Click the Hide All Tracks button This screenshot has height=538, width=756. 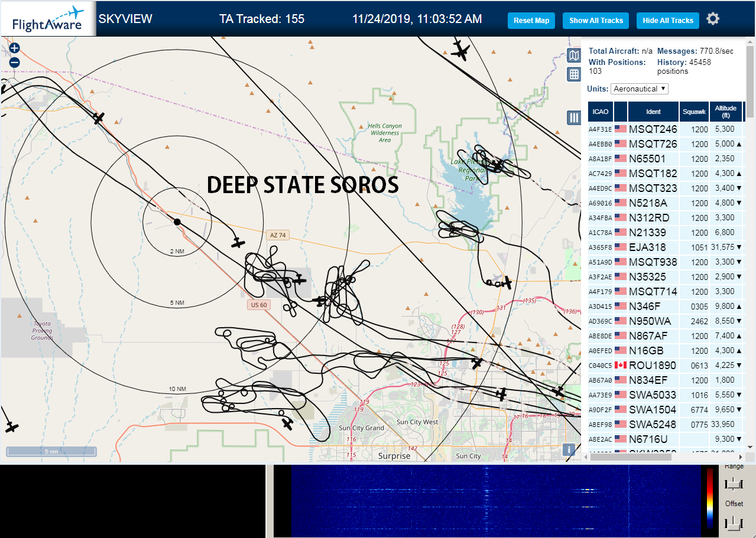[668, 21]
